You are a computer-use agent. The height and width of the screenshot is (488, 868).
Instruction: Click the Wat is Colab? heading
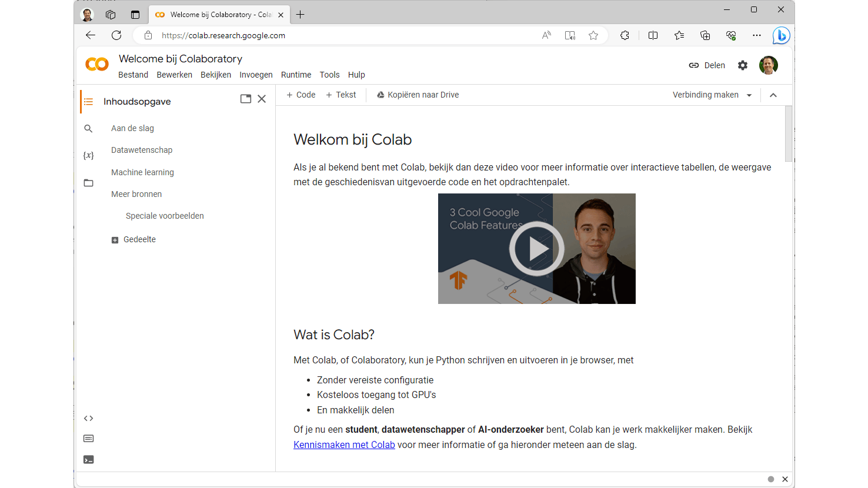click(334, 335)
